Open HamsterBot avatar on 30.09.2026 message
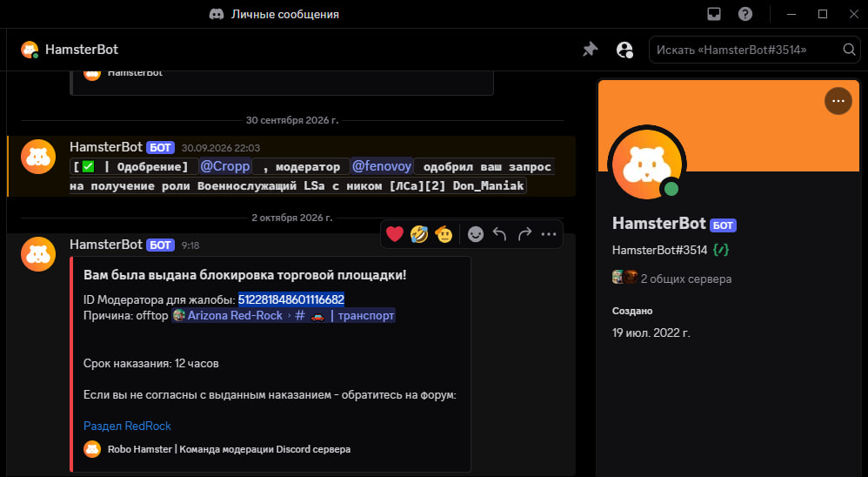The image size is (868, 477). coord(38,157)
